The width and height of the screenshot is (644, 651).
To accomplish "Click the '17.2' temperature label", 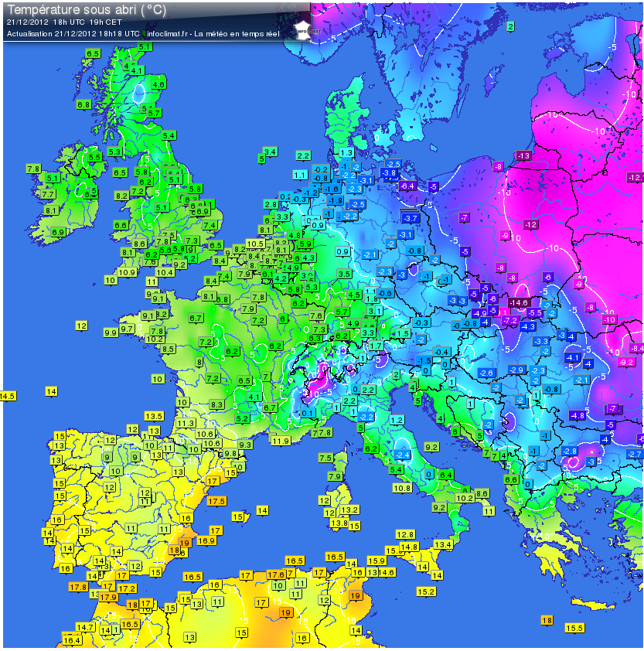I will pos(127,588).
